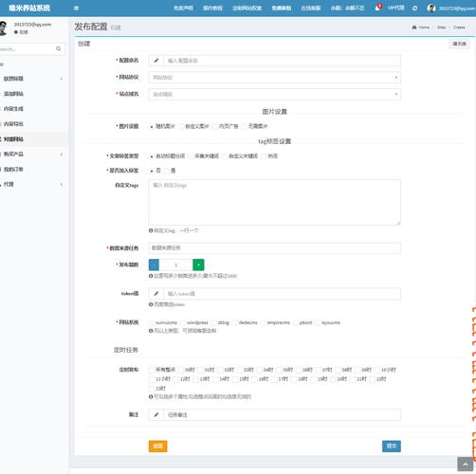Open the notification bell with red badge

coord(377,8)
